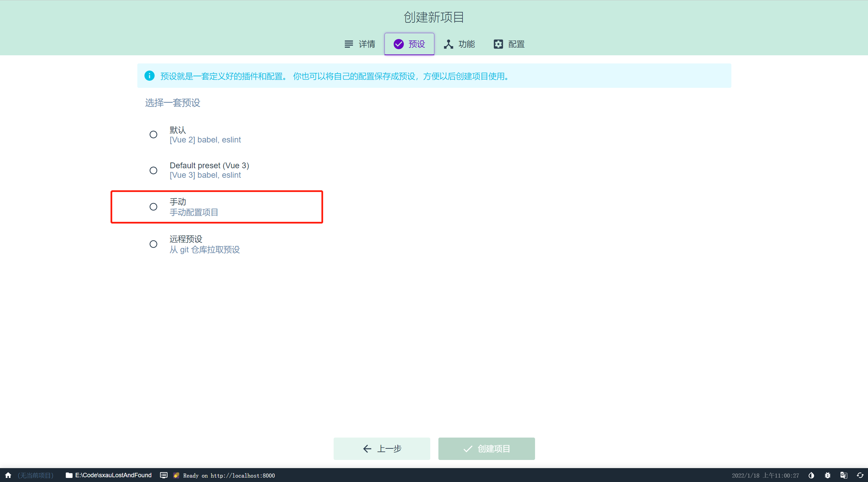
Task: Open project manager home icon
Action: coord(8,475)
